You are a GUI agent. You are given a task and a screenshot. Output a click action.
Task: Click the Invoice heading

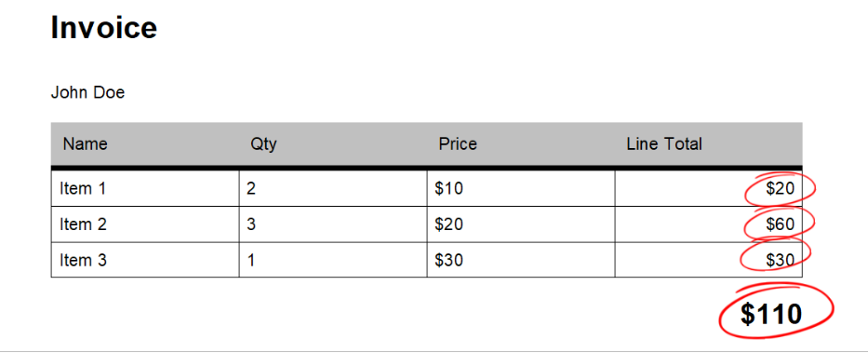click(104, 27)
